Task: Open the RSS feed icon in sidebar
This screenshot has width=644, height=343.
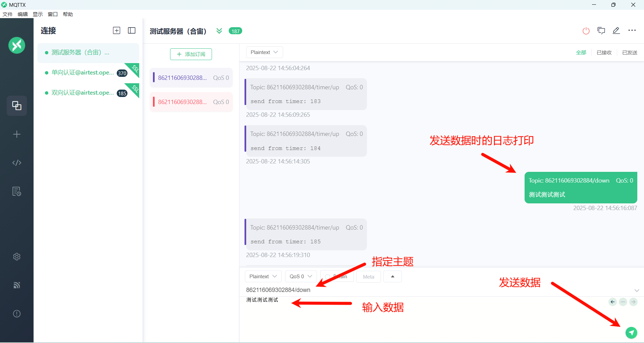Action: [x=17, y=285]
